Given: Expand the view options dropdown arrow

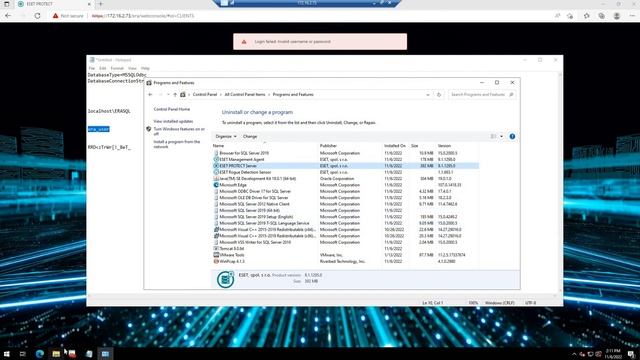Looking at the screenshot, I should click(x=502, y=136).
